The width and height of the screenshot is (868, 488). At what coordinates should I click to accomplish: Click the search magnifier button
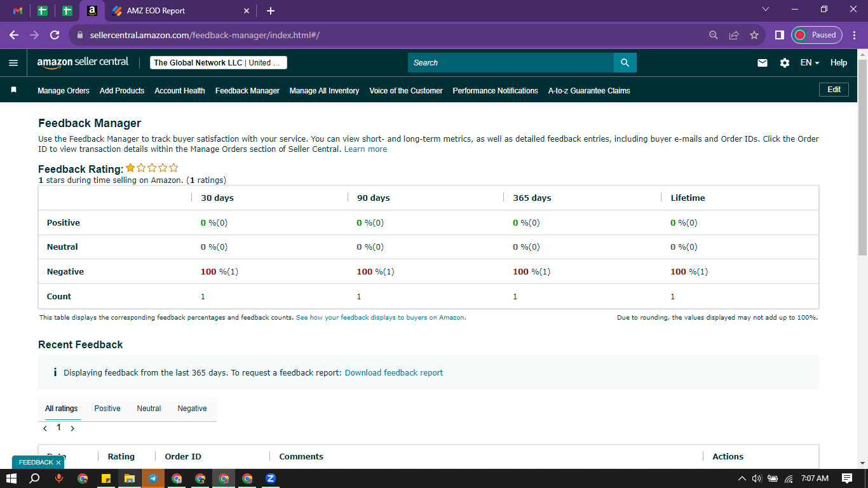[x=625, y=63]
